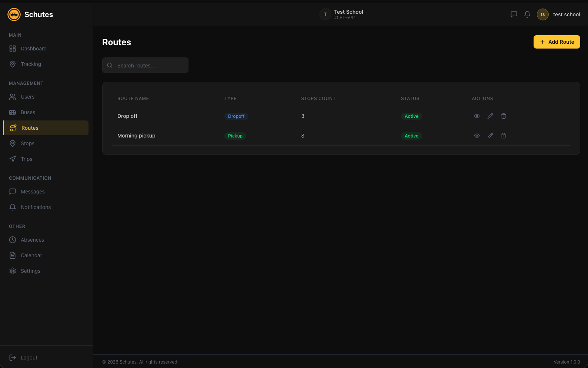The height and width of the screenshot is (368, 588).
Task: Open Messages in the sidebar
Action: coord(46,192)
